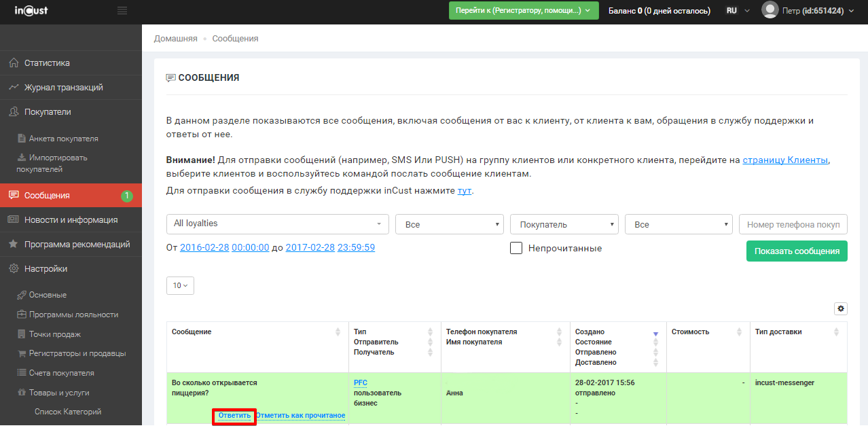The image size is (868, 428).
Task: Open the Покупатель filter dropdown
Action: [564, 224]
